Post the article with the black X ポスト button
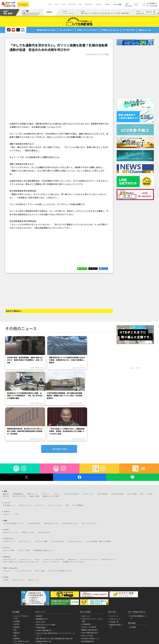 point(93,269)
